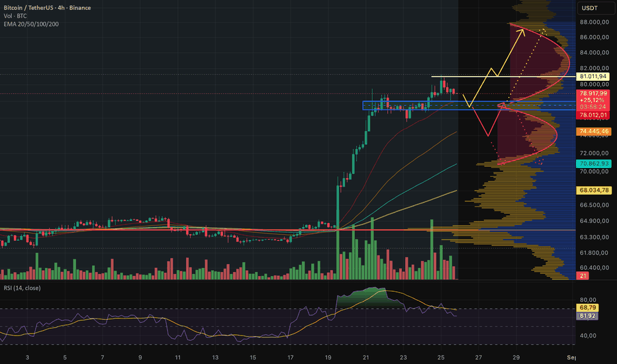The height and width of the screenshot is (364, 617).
Task: Click the RSI (14, close) indicator label
Action: (22, 288)
